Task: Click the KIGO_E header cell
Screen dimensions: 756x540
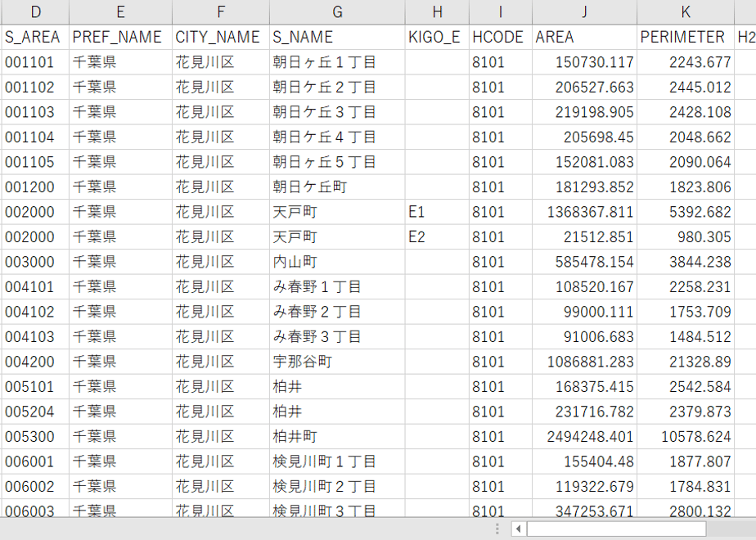Action: pos(437,37)
